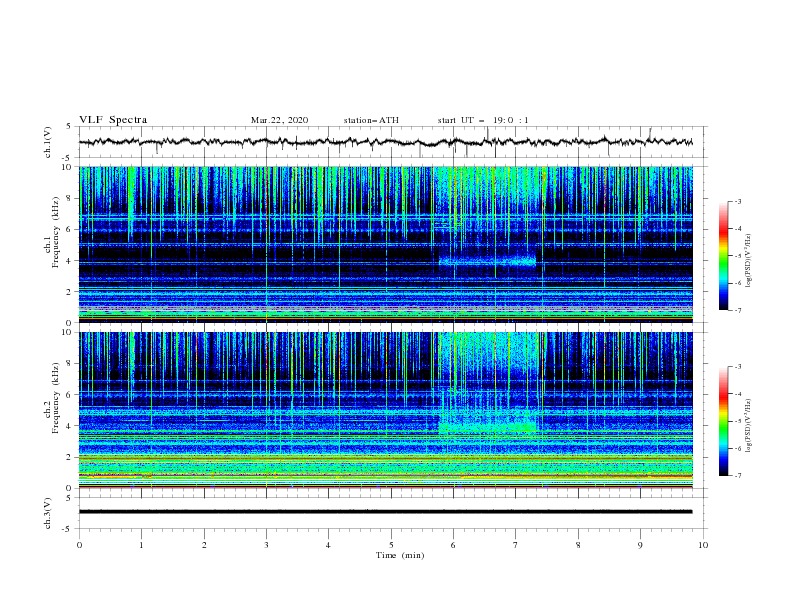Click the "VLF Spectra" plot title
Image resolution: width=792 pixels, height=612 pixels.
point(113,120)
